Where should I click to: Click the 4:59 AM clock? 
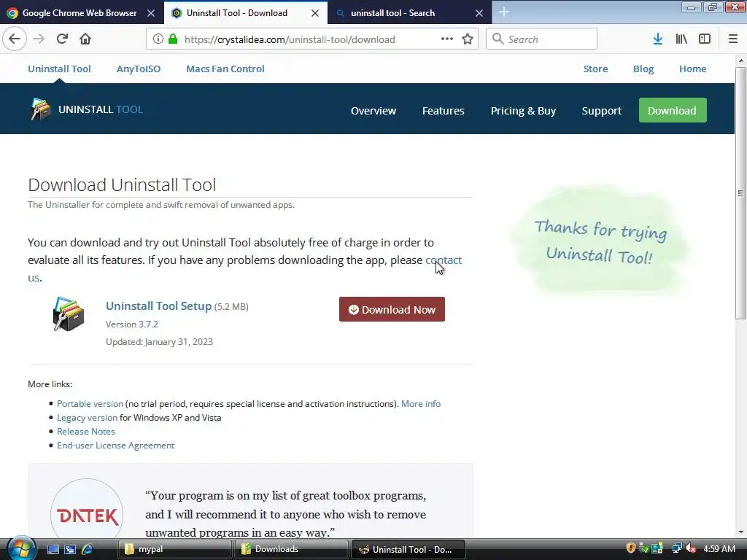[719, 548]
